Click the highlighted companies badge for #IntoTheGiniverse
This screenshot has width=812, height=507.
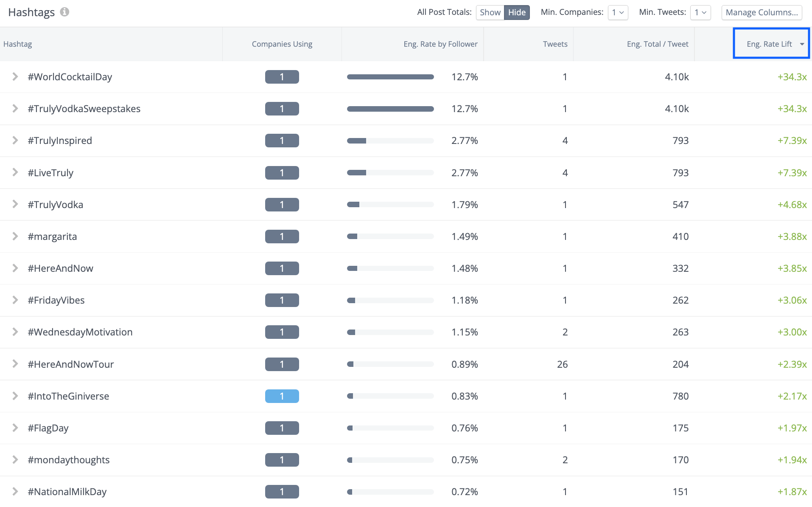(282, 396)
